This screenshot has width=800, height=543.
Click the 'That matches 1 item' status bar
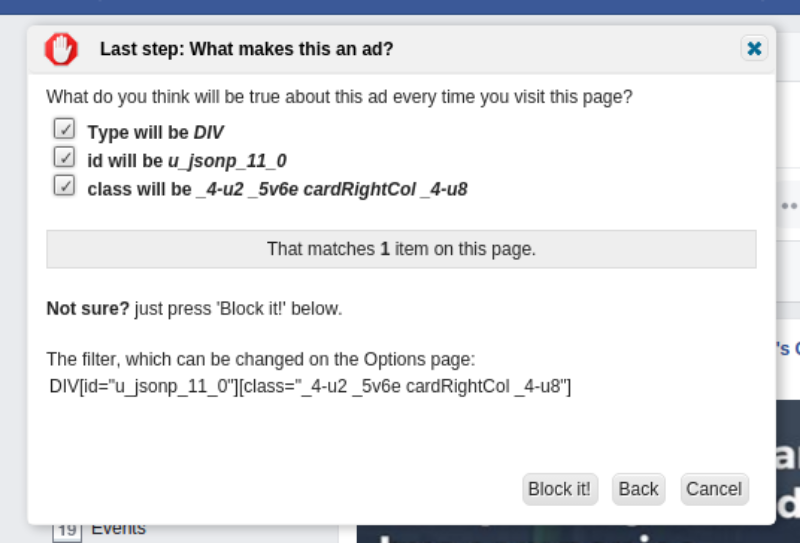[401, 249]
